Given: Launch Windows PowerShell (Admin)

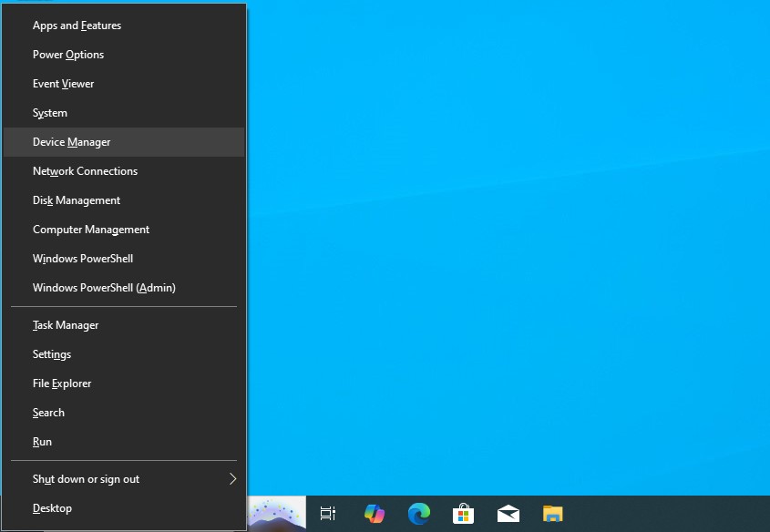Looking at the screenshot, I should click(124, 288).
